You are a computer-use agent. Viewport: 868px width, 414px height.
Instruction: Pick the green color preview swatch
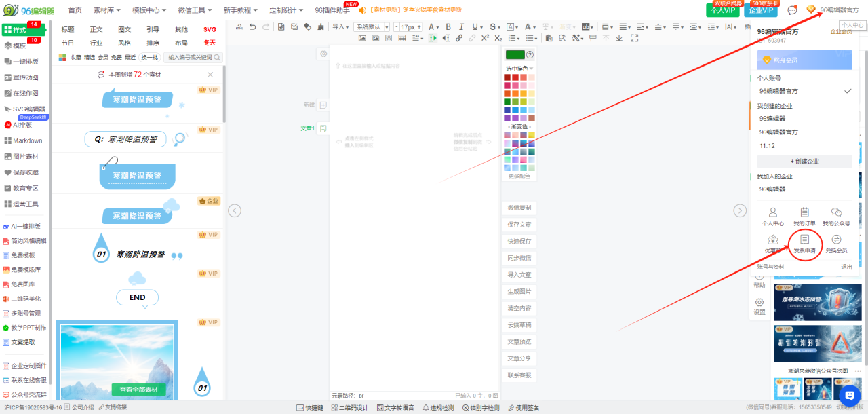[515, 55]
